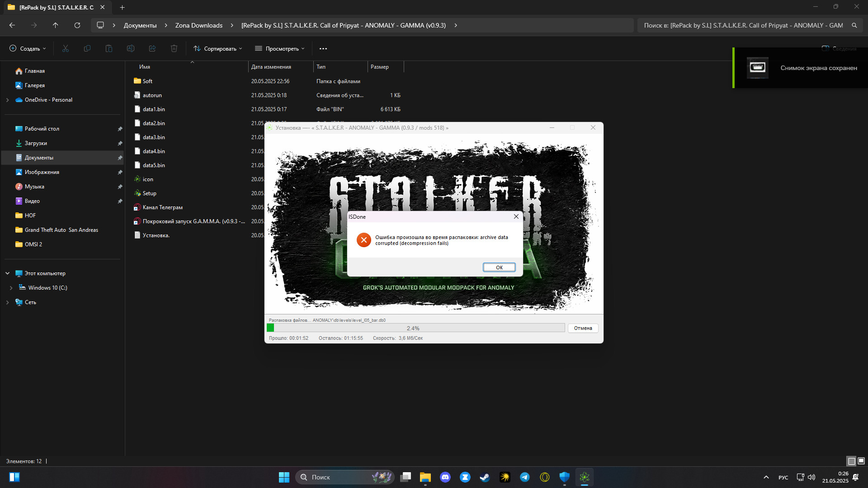Image resolution: width=868 pixels, height=488 pixels.
Task: Open the Просмотреть dropdown
Action: click(x=280, y=48)
